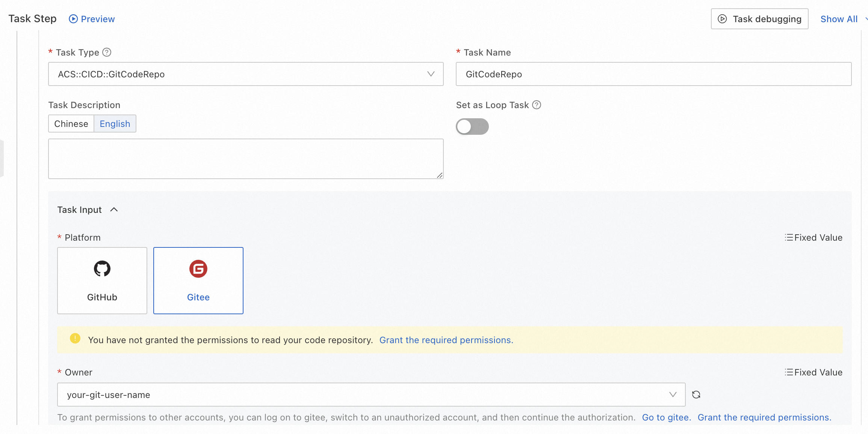868x434 pixels.
Task: Expand the Show All menu
Action: tap(839, 19)
